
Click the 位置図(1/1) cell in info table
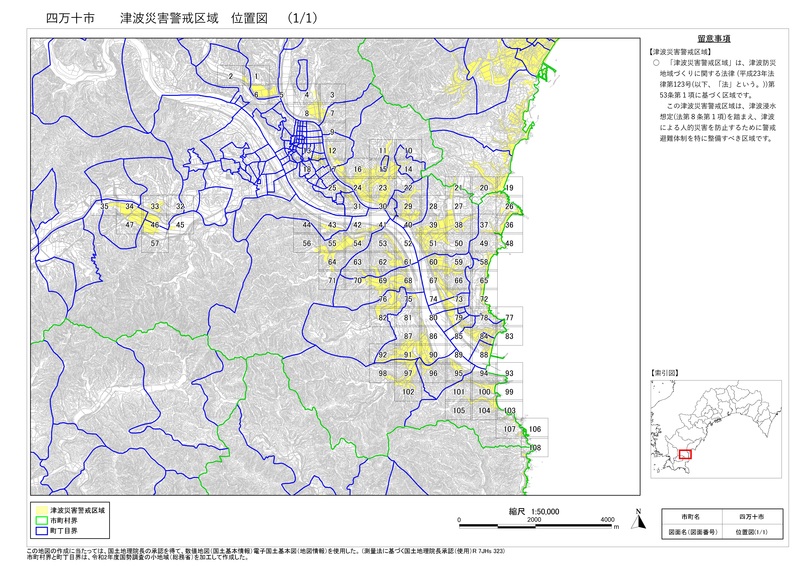point(751,531)
